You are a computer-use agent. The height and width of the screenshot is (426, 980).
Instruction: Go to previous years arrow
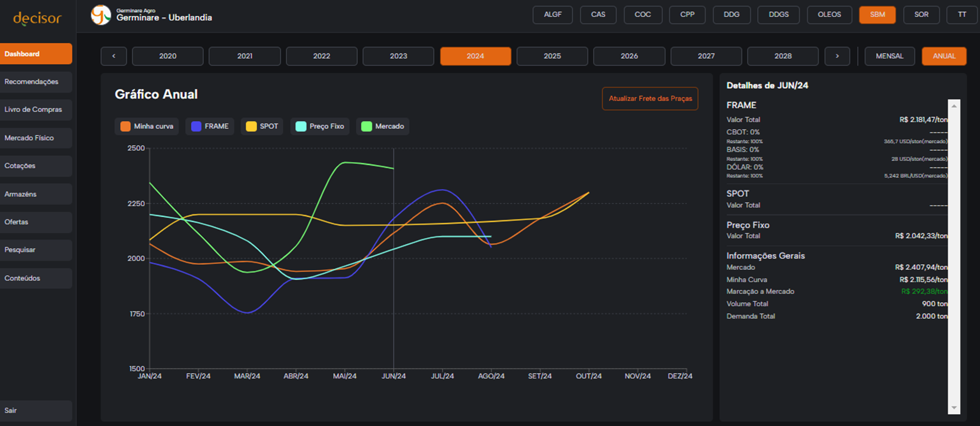coord(113,56)
